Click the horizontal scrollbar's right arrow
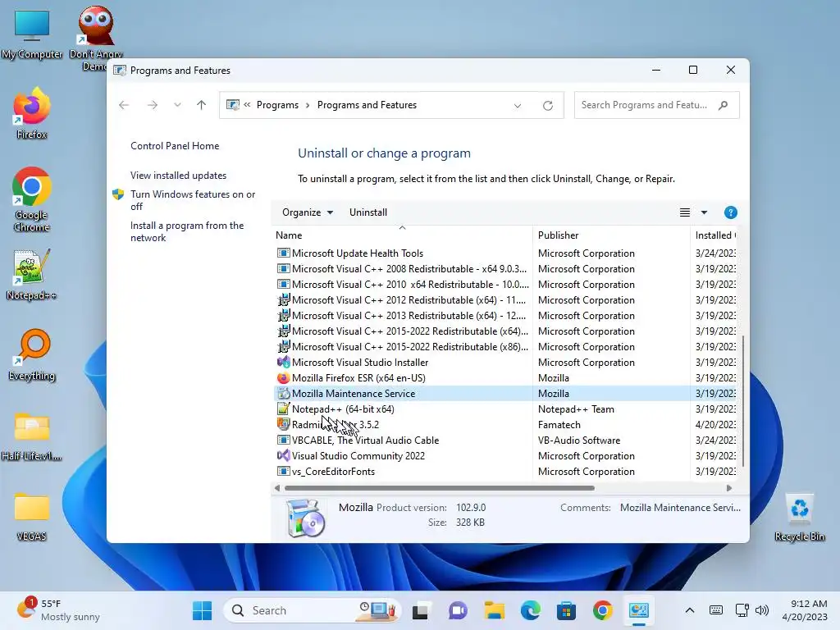The width and height of the screenshot is (840, 630). [729, 488]
